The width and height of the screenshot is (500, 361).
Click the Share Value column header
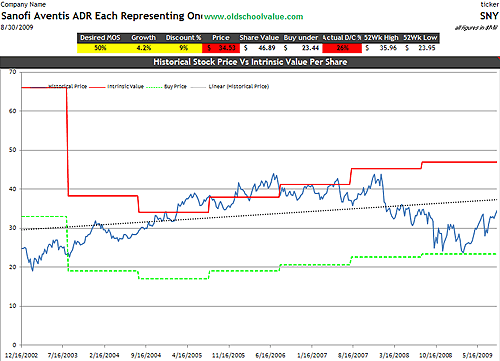point(259,38)
